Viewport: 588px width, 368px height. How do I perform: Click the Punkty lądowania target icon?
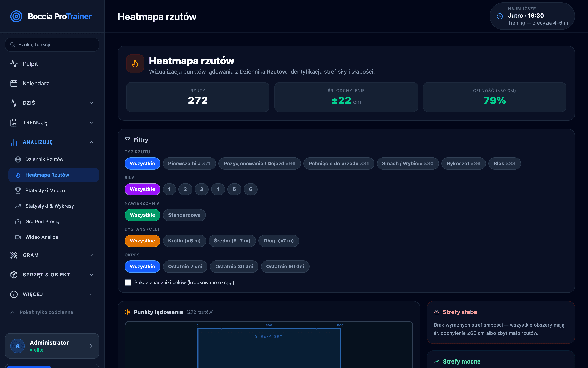coord(127,312)
